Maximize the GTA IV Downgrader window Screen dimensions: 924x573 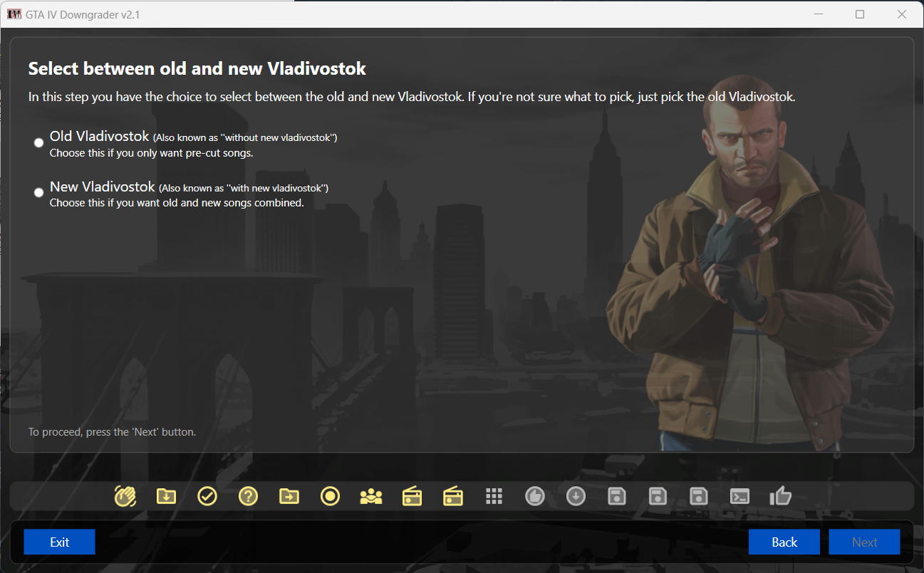(860, 14)
